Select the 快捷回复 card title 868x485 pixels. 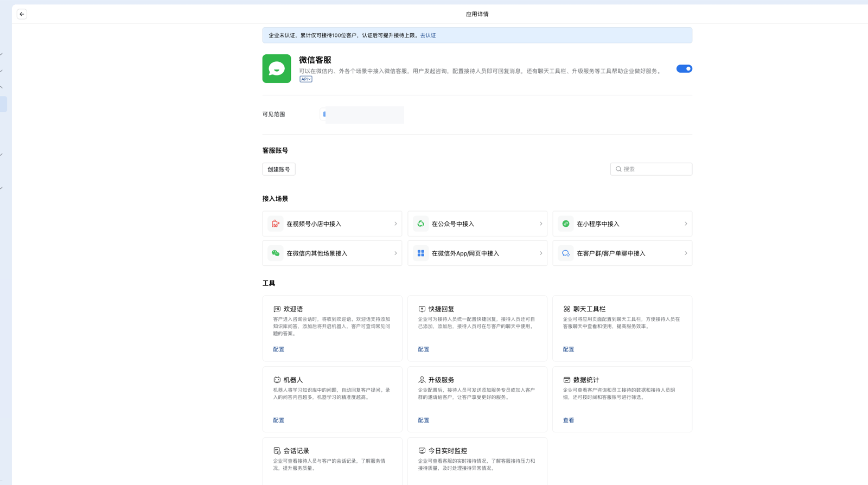(x=442, y=309)
